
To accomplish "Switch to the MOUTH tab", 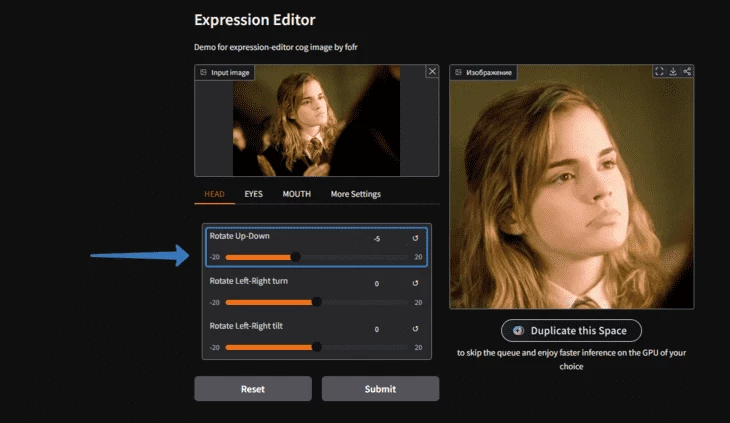I will [297, 194].
